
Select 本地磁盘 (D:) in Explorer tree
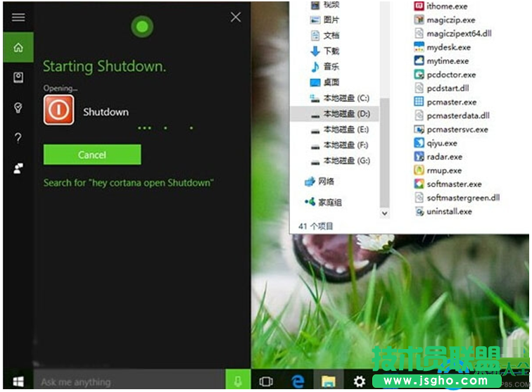click(335, 114)
